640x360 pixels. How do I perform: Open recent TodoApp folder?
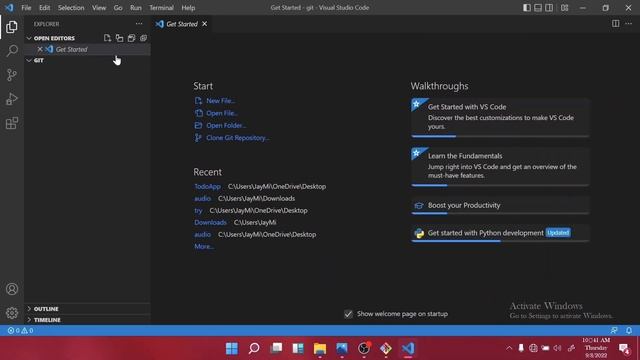(x=207, y=186)
